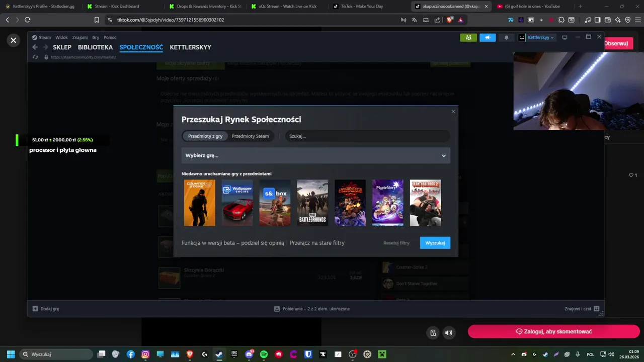Share this page via address bar icon
644x362 pixels.
point(437,20)
